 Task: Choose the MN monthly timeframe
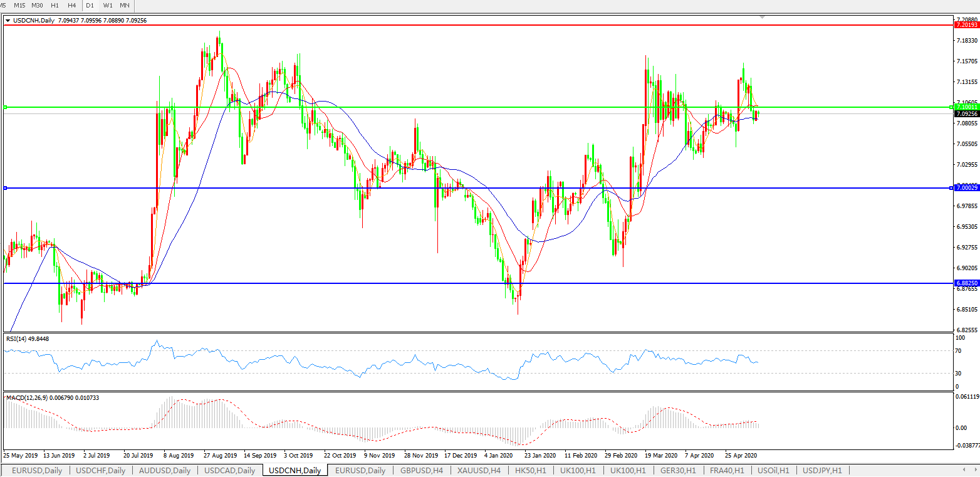pos(125,5)
